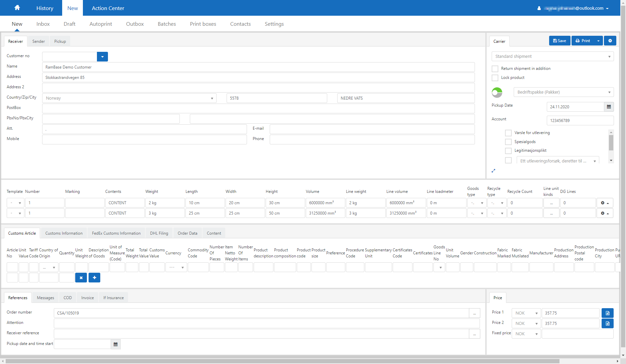Switch to the Sender tab
The image size is (626, 364).
(38, 41)
